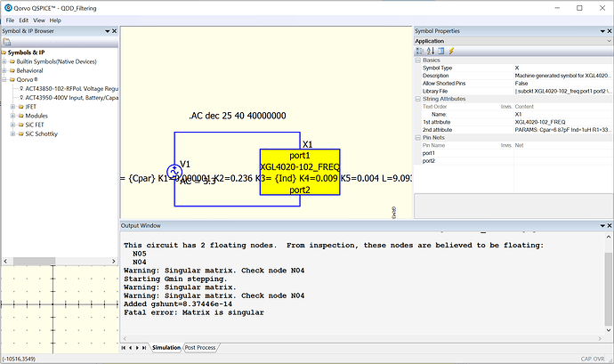The image size is (614, 364).
Task: Expand the SiC Schottky folder node
Action: point(13,133)
